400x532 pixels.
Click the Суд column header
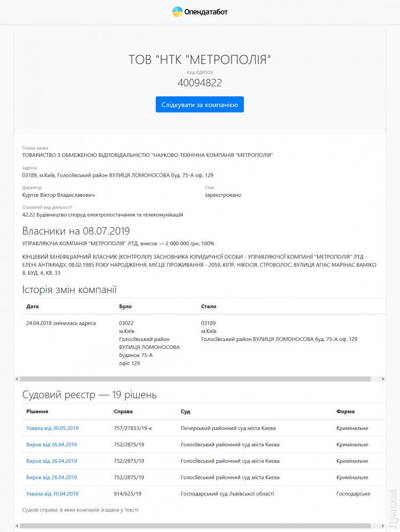pos(185,412)
